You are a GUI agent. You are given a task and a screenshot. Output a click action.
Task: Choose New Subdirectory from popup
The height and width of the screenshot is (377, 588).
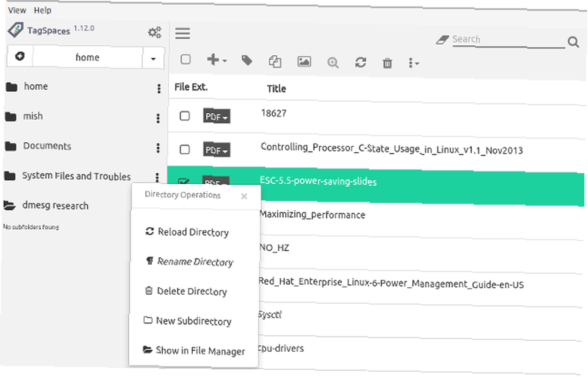(x=188, y=321)
